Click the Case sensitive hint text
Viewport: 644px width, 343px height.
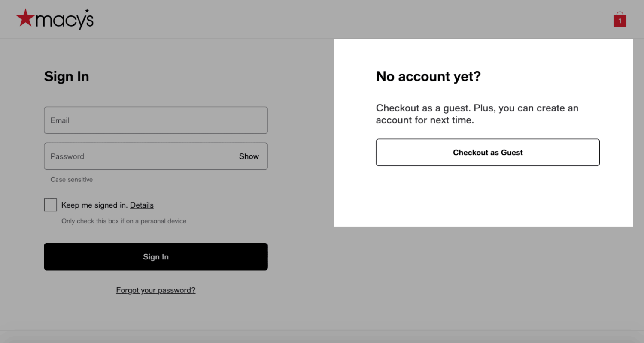click(72, 180)
